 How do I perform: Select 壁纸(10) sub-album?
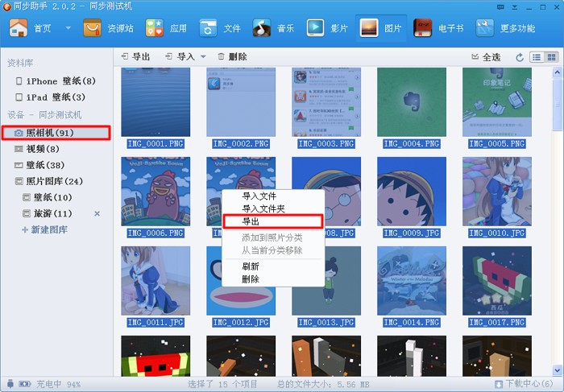pyautogui.click(x=47, y=197)
